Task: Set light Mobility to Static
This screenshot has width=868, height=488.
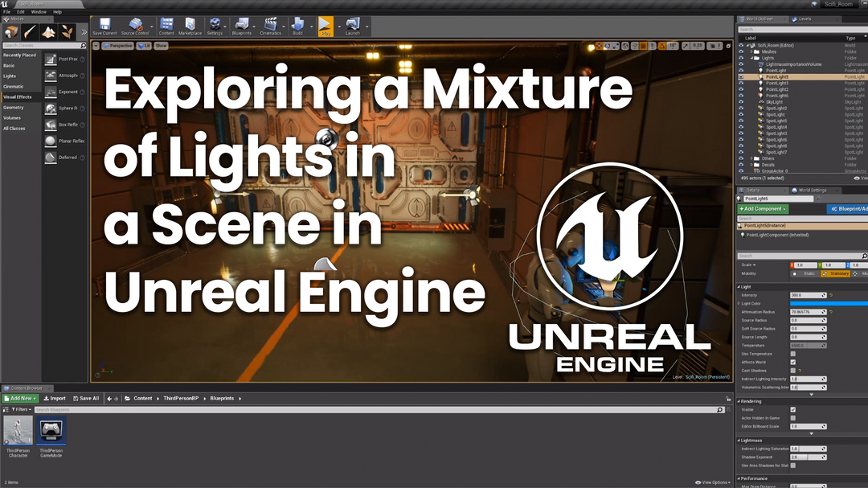Action: pos(806,273)
